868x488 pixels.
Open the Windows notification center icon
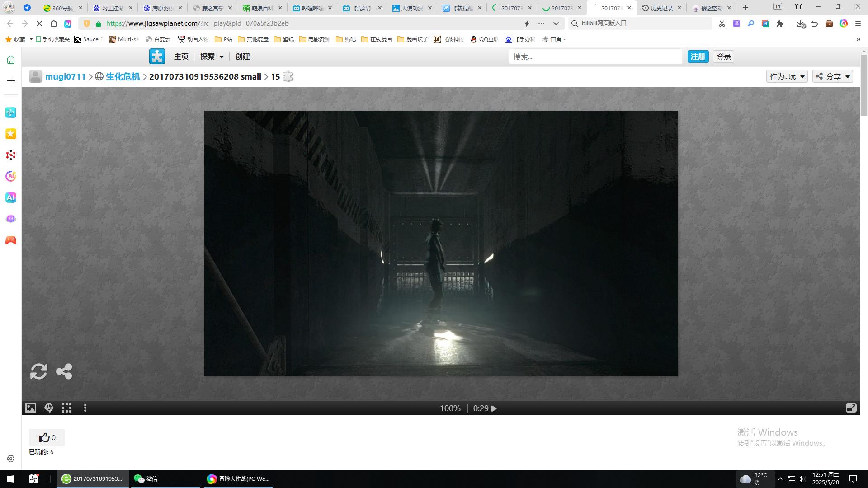[x=853, y=479]
